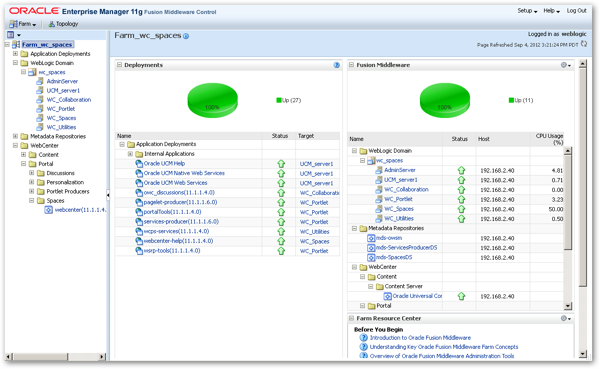600x369 pixels.
Task: Expand Application Deployments folder in left tree
Action: (15, 54)
